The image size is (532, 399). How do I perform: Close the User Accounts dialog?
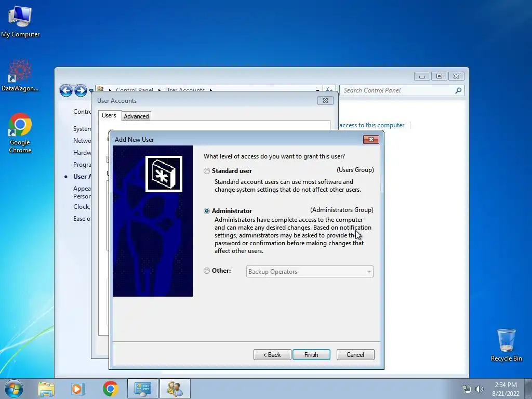(x=325, y=100)
